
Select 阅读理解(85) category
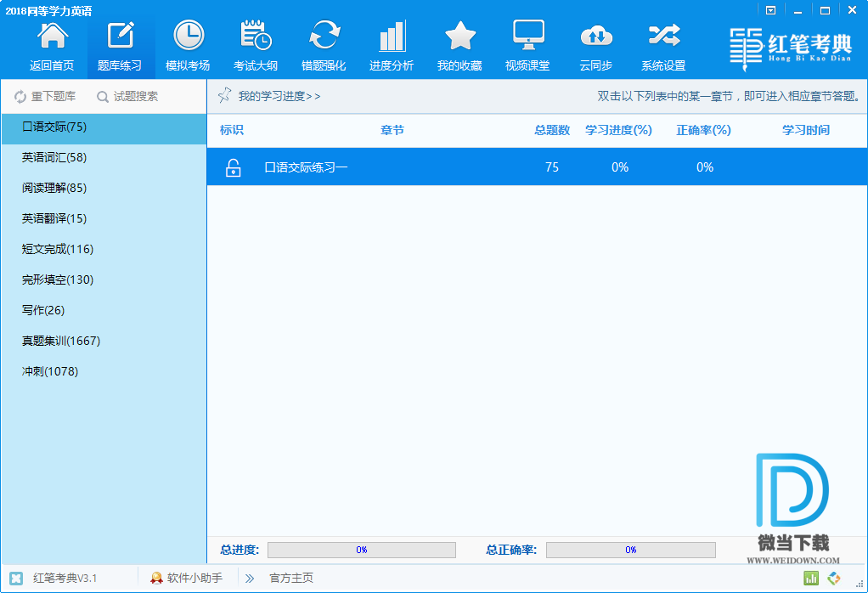104,189
